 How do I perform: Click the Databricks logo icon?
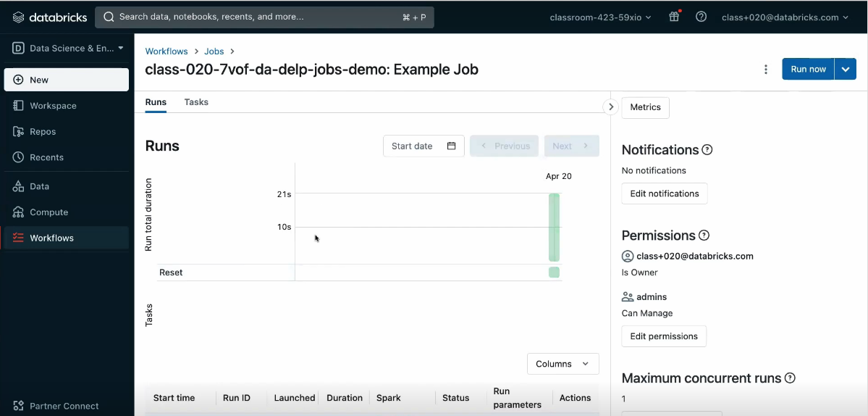pyautogui.click(x=18, y=17)
